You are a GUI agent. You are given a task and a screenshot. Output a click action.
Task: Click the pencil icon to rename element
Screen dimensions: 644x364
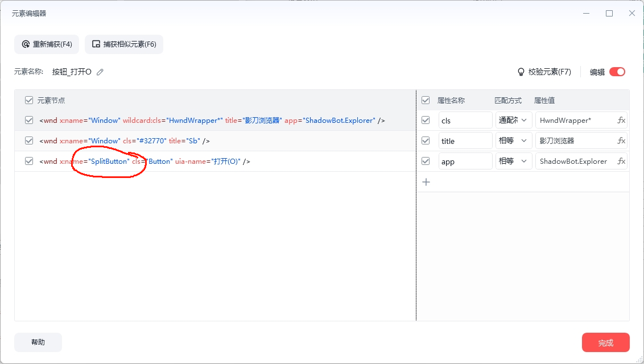(100, 72)
